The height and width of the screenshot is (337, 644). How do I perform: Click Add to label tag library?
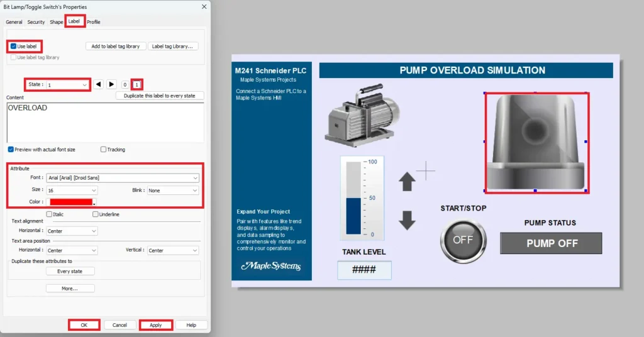coord(116,47)
